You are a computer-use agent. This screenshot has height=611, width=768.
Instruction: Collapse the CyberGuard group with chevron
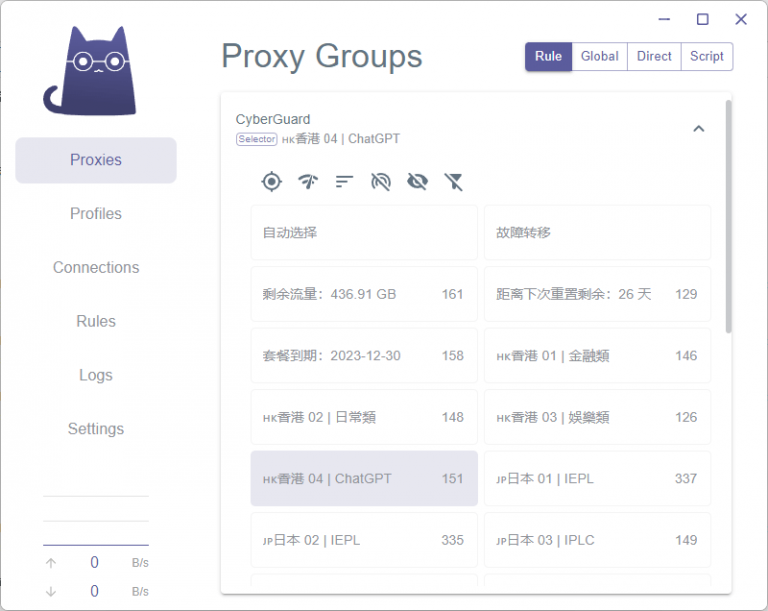pos(699,128)
